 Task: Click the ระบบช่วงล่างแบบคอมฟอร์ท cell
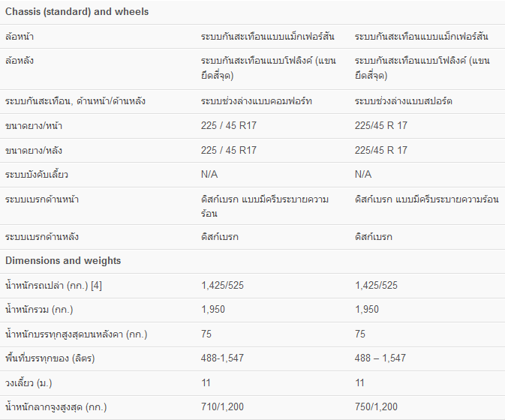(x=256, y=101)
